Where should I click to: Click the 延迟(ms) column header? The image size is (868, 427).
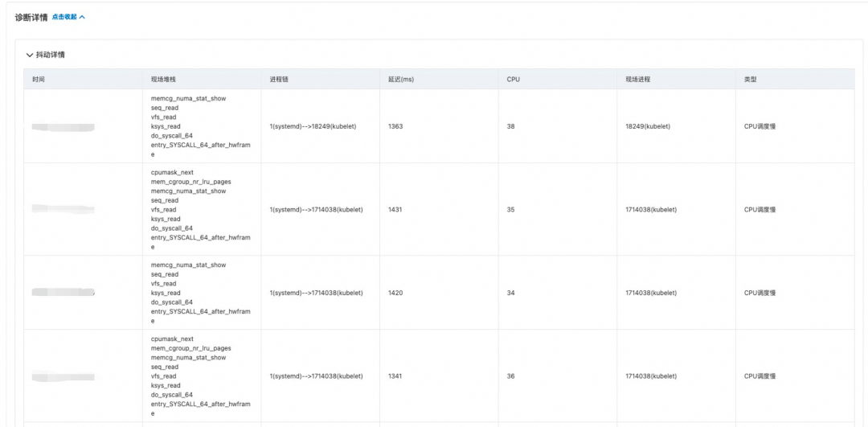[401, 79]
